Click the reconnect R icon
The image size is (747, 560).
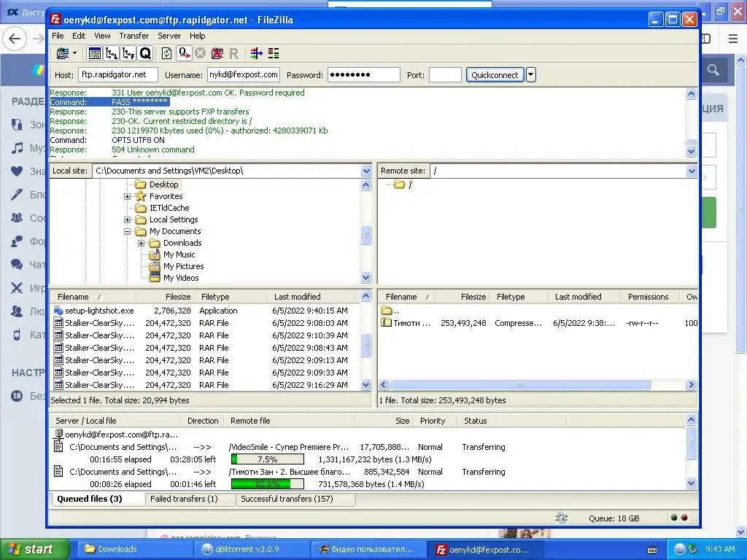click(x=233, y=53)
